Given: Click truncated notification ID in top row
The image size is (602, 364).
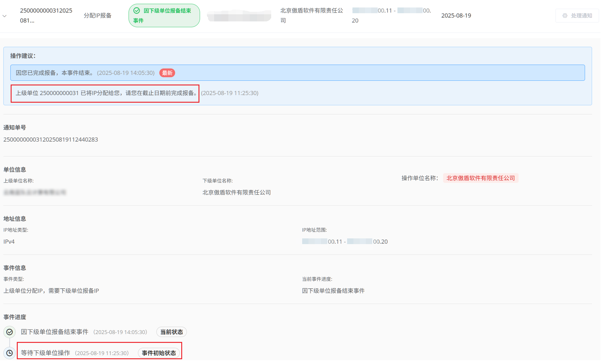Looking at the screenshot, I should [46, 16].
